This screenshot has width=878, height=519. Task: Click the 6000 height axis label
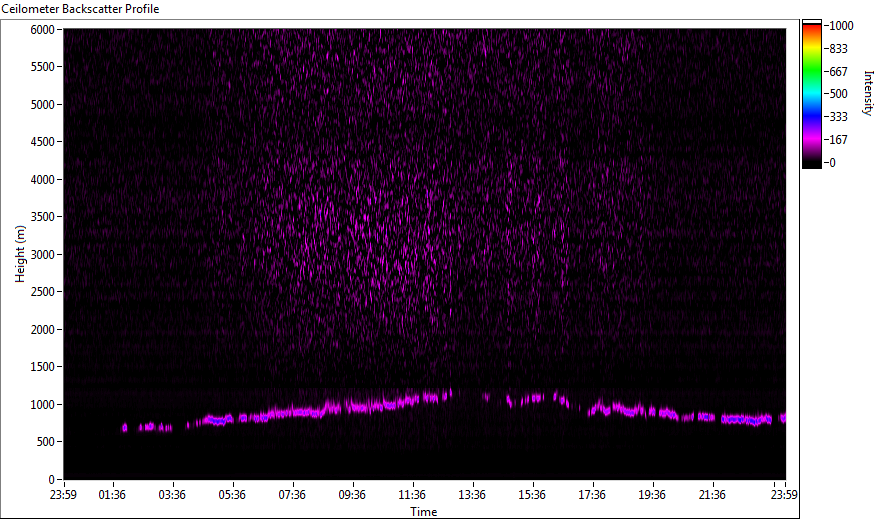point(43,30)
